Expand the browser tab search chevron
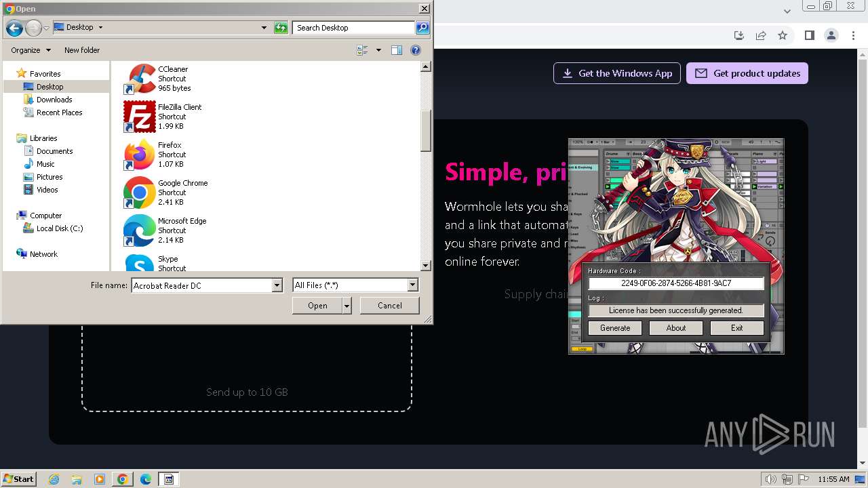Screen dimensions: 868x488 pyautogui.click(x=787, y=11)
